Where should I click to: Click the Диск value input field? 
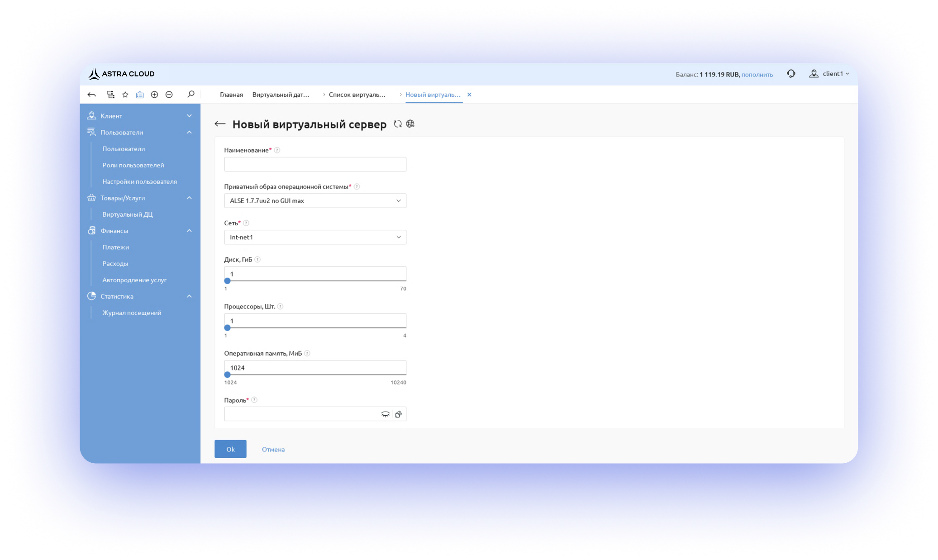pyautogui.click(x=315, y=274)
